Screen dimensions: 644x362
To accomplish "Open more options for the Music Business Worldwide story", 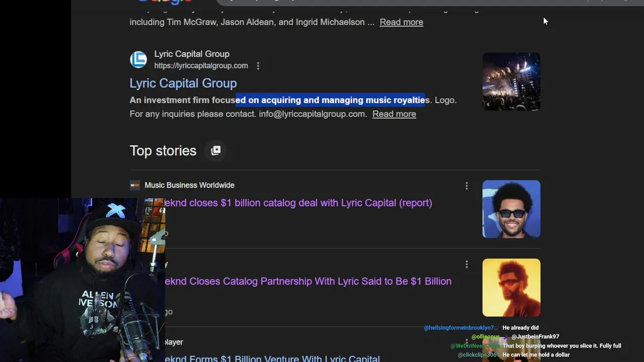I will [466, 186].
